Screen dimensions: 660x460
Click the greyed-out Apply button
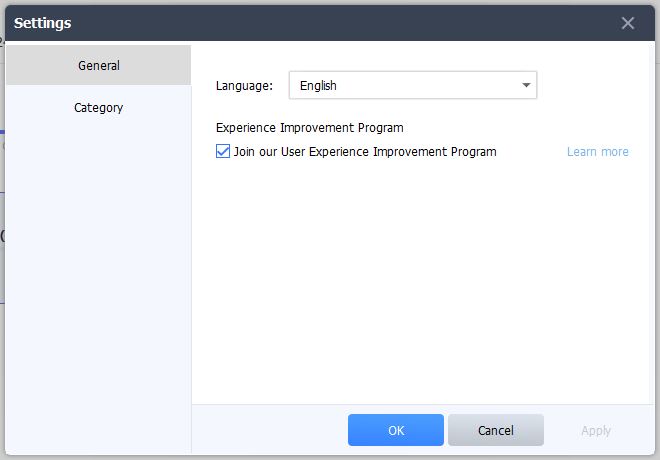(596, 431)
